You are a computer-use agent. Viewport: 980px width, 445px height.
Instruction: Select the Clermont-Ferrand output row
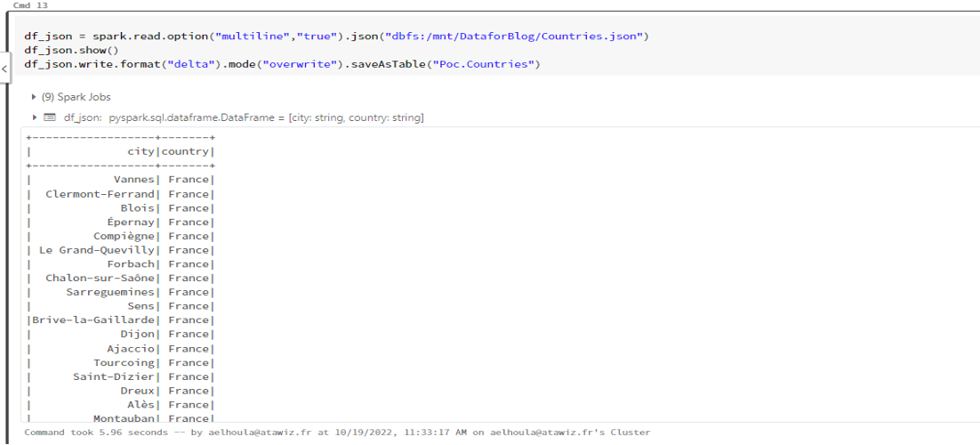click(100, 194)
